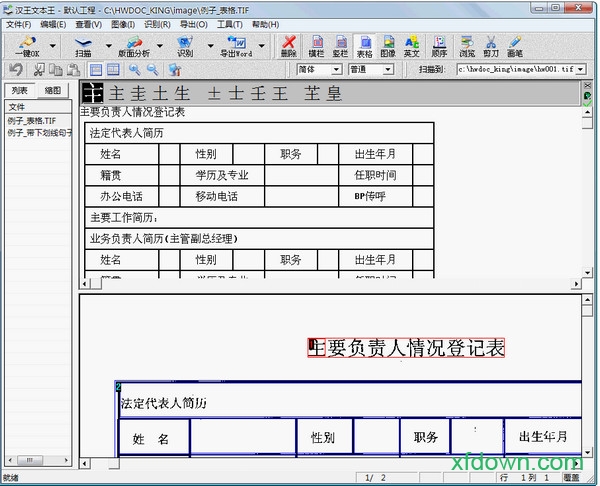Select the 剪刀 scissors tool

[491, 45]
